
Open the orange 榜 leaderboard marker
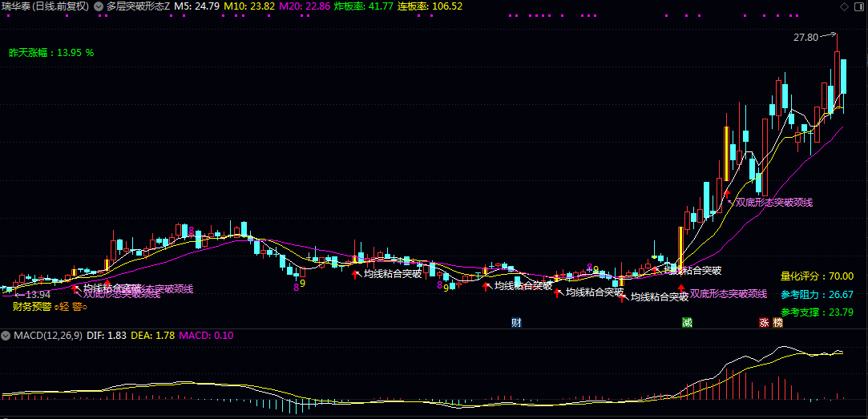[x=778, y=323]
